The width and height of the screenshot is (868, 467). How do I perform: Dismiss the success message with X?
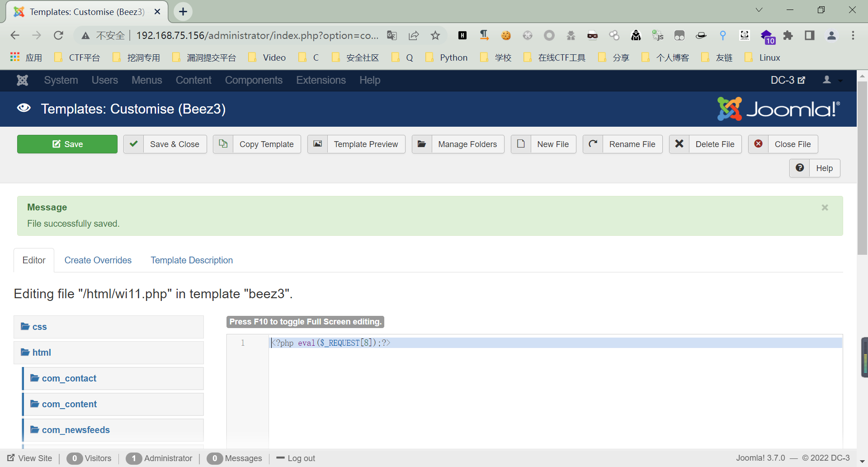tap(825, 207)
